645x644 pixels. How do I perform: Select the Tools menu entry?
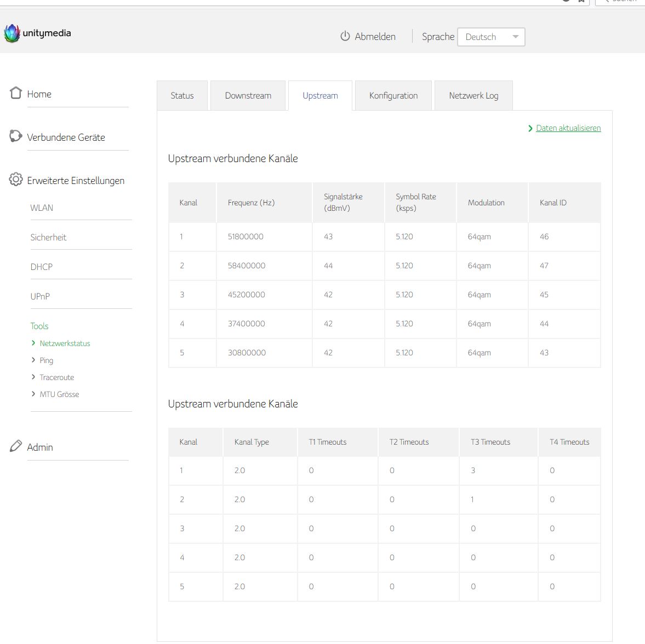pyautogui.click(x=39, y=326)
